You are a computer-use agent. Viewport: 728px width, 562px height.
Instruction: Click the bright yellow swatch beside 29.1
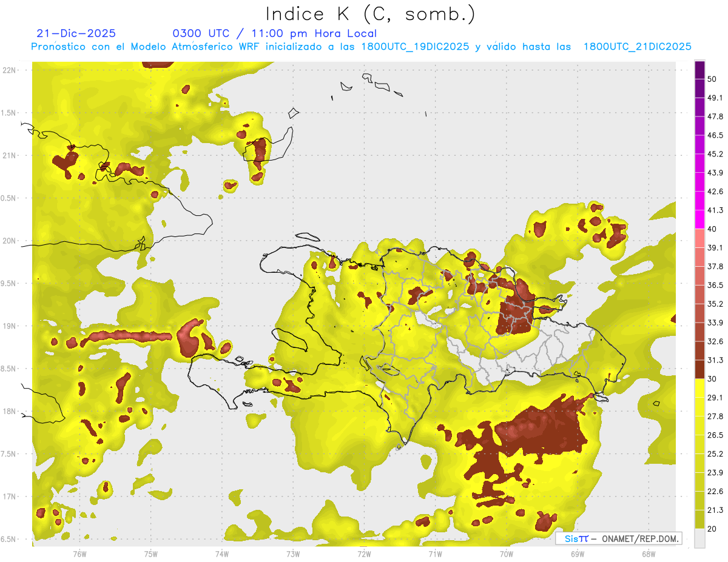700,388
